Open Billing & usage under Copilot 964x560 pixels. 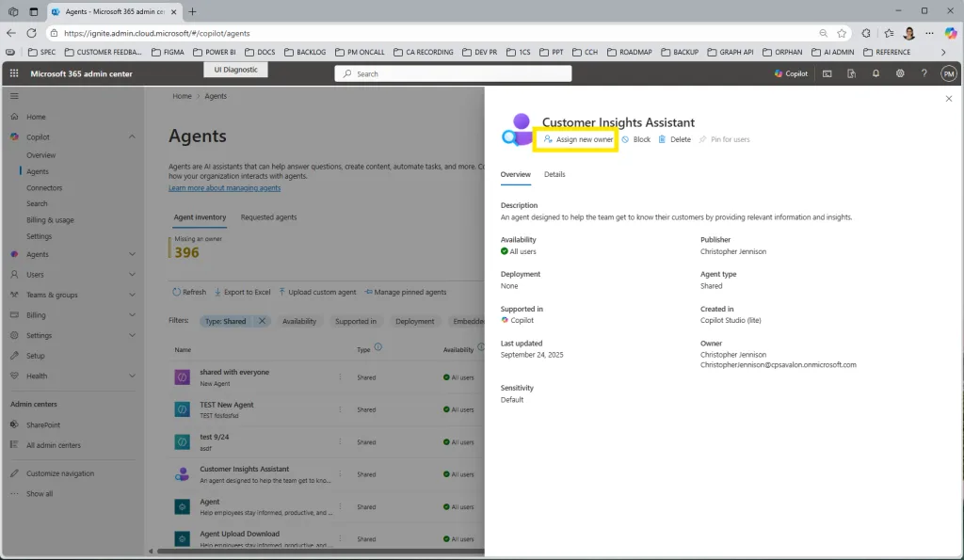50,219
